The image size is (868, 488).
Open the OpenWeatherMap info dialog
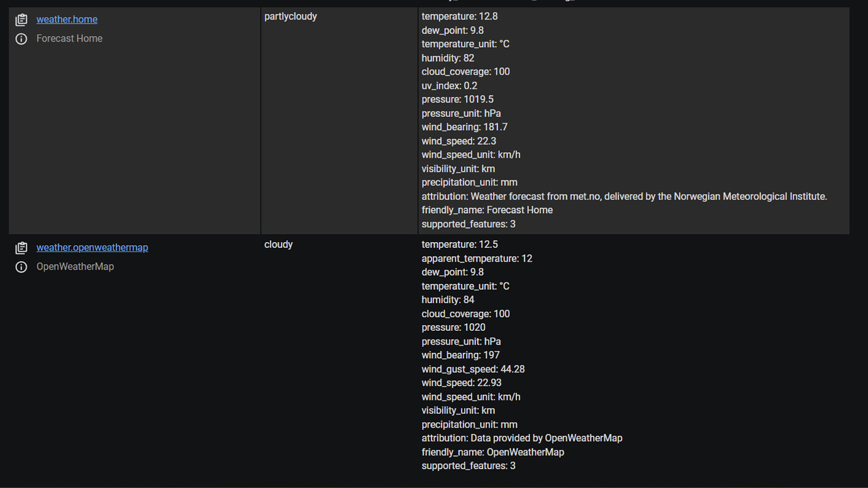coord(21,267)
